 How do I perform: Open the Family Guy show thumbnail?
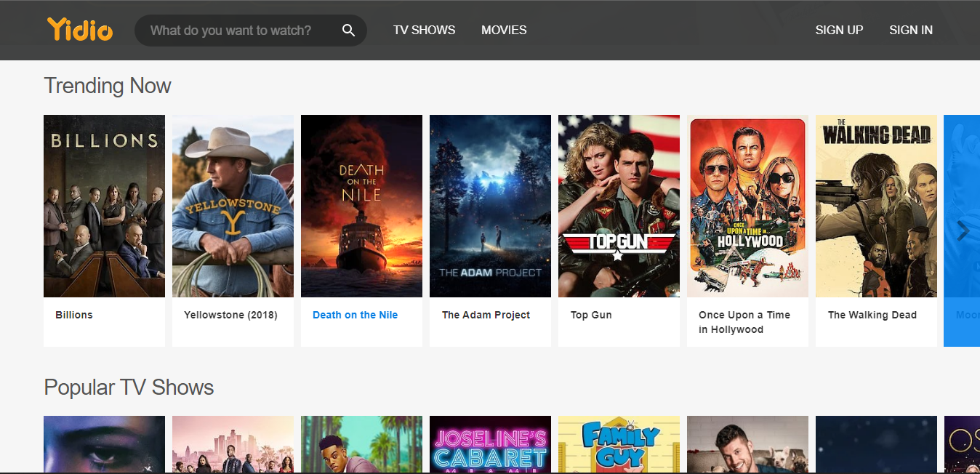619,444
